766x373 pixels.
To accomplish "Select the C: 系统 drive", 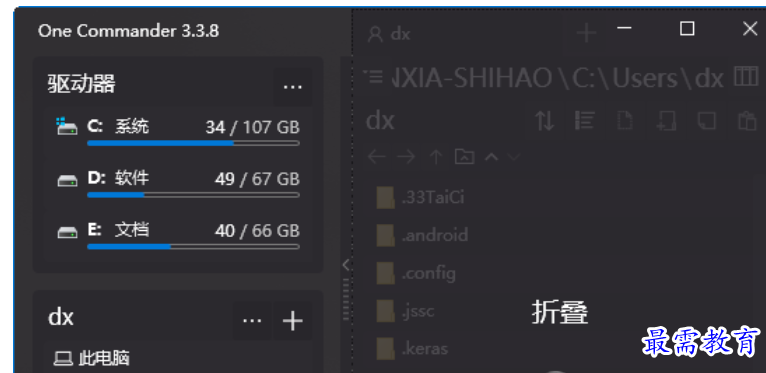I will point(178,132).
